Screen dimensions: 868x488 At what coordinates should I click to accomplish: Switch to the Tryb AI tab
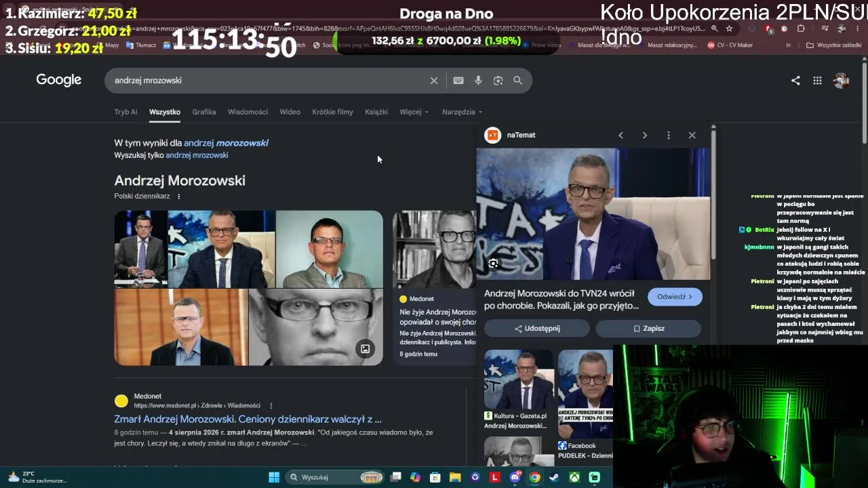[x=125, y=112]
